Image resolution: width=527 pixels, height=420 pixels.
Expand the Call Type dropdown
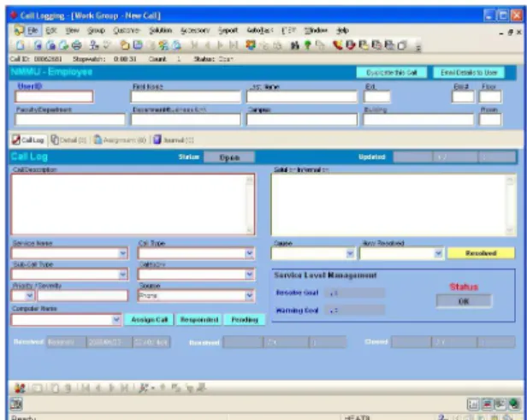249,254
